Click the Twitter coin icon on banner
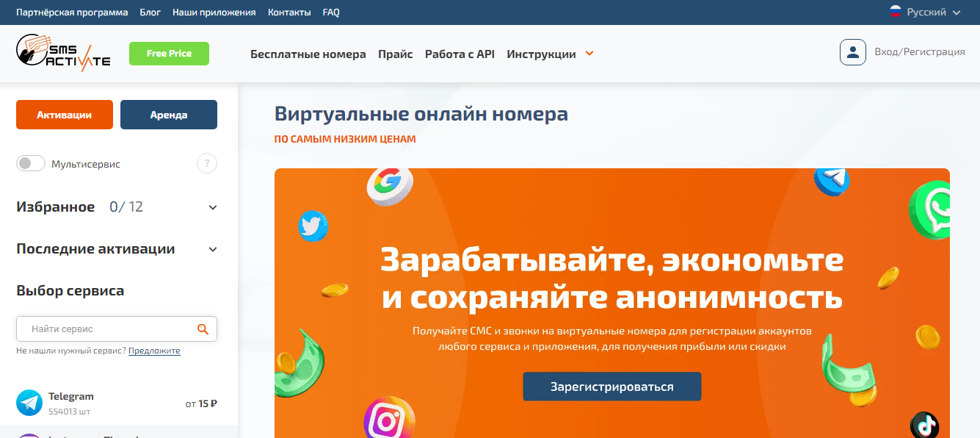Screen dimensions: 980x438 point(313,226)
